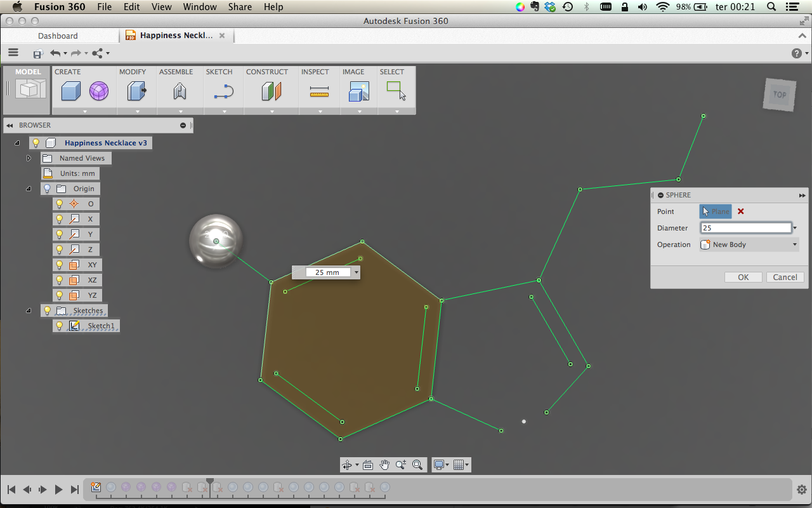Collapse the Sphere dialog arrows
Image resolution: width=812 pixels, height=508 pixels.
pyautogui.click(x=802, y=196)
